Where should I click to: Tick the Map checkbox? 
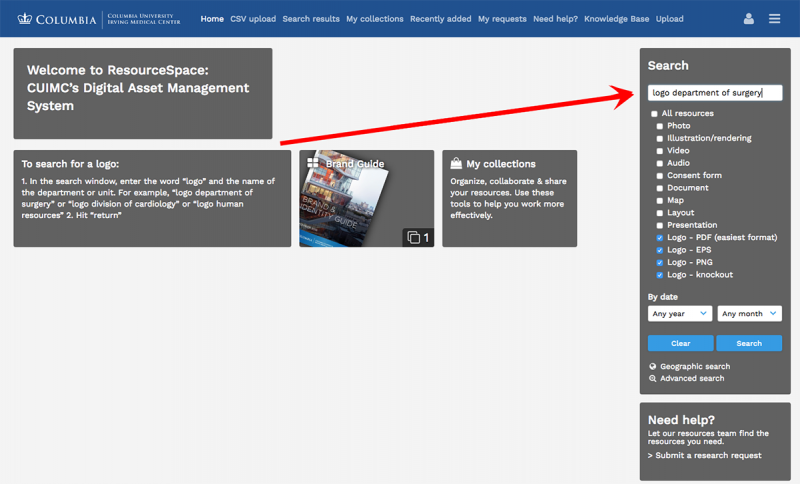coord(660,200)
